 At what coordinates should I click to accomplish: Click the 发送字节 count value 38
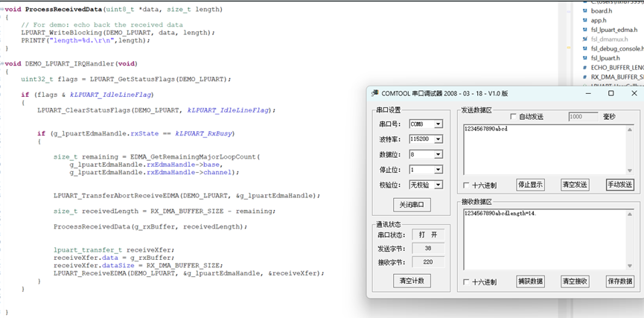pyautogui.click(x=428, y=249)
